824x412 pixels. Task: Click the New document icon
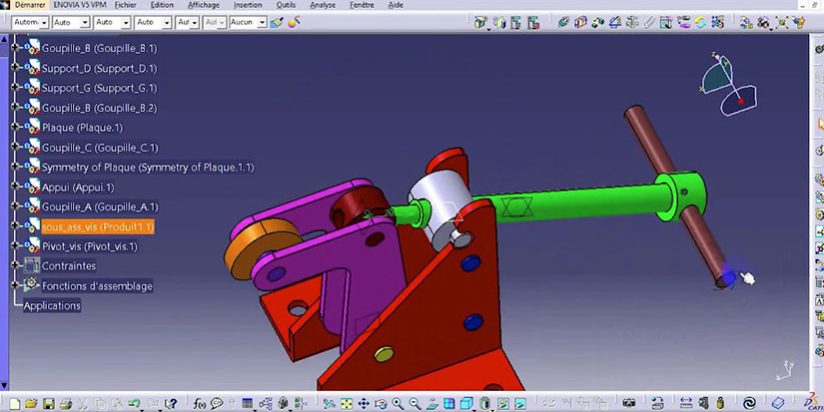(x=13, y=403)
